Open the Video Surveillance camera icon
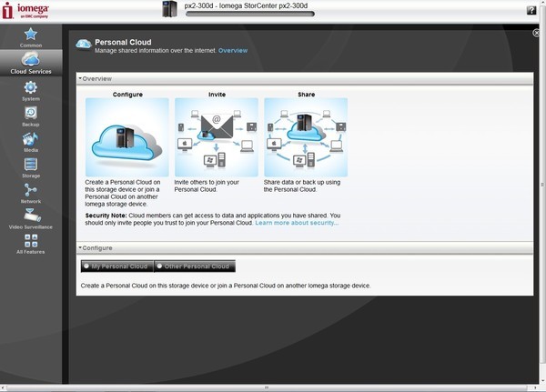 (32, 216)
